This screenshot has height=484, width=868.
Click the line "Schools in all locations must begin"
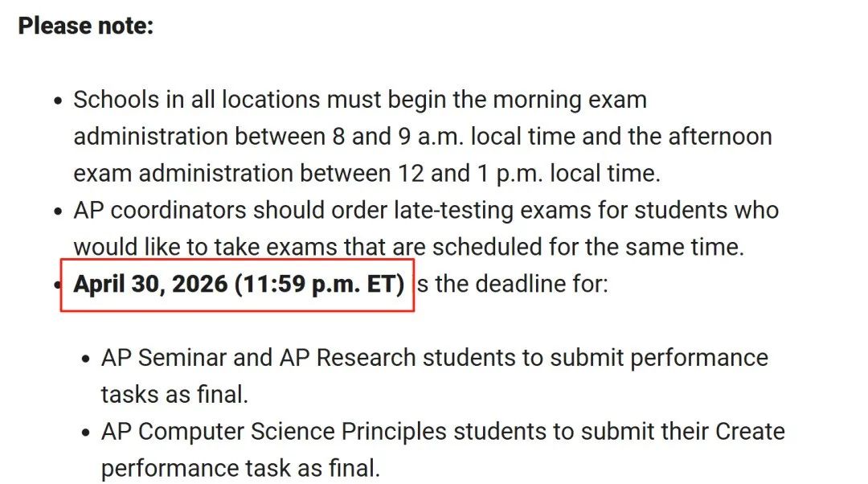(360, 100)
